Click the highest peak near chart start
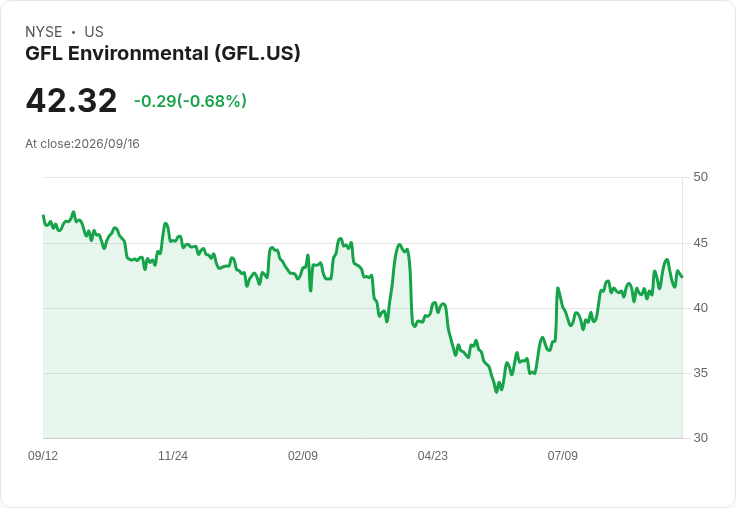Screen dimensions: 736x508 [73, 212]
